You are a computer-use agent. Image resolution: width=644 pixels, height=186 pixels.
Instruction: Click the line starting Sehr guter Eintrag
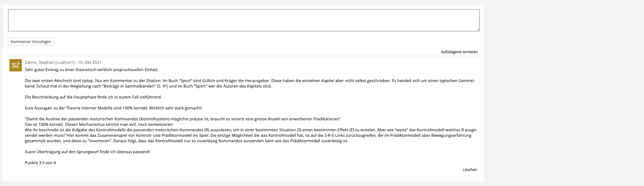pos(91,70)
